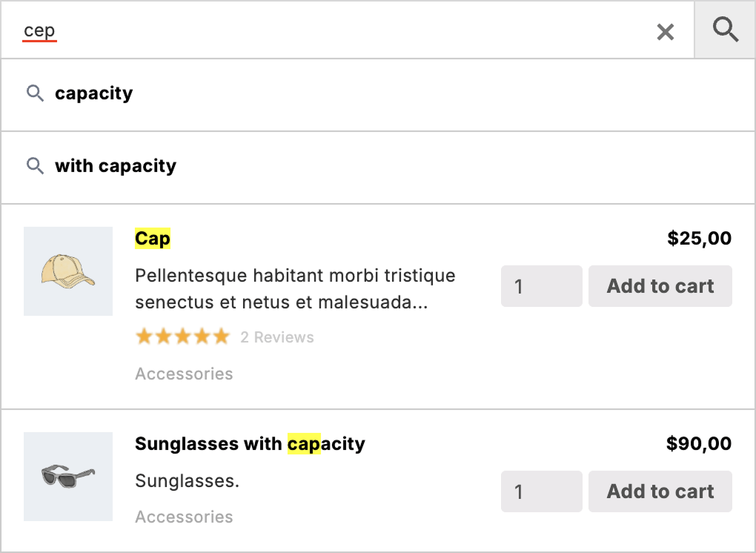
Task: Click the Cap description text
Action: click(x=295, y=289)
